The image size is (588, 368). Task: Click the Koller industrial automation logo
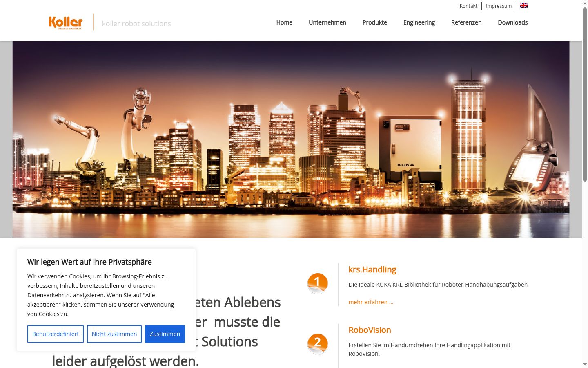(66, 23)
